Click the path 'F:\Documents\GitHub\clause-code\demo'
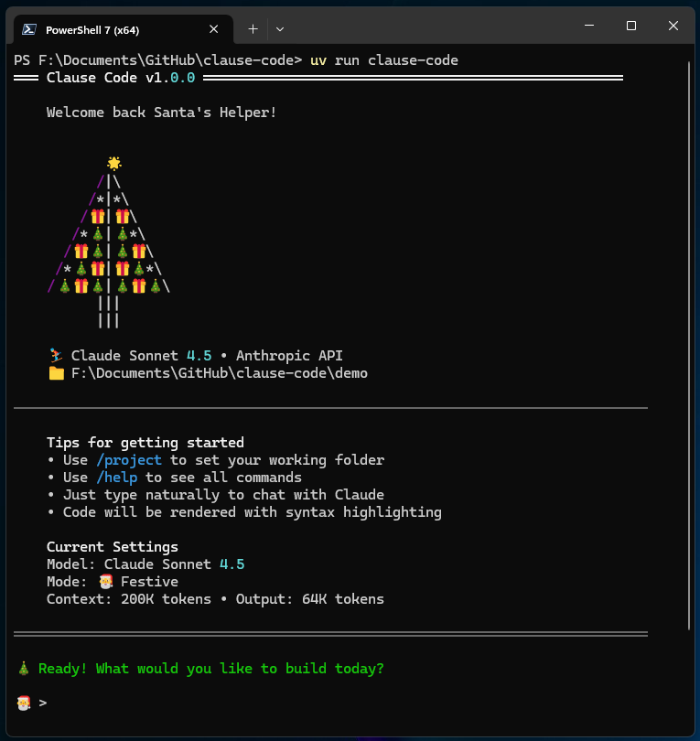The width and height of the screenshot is (700, 741). coord(220,373)
